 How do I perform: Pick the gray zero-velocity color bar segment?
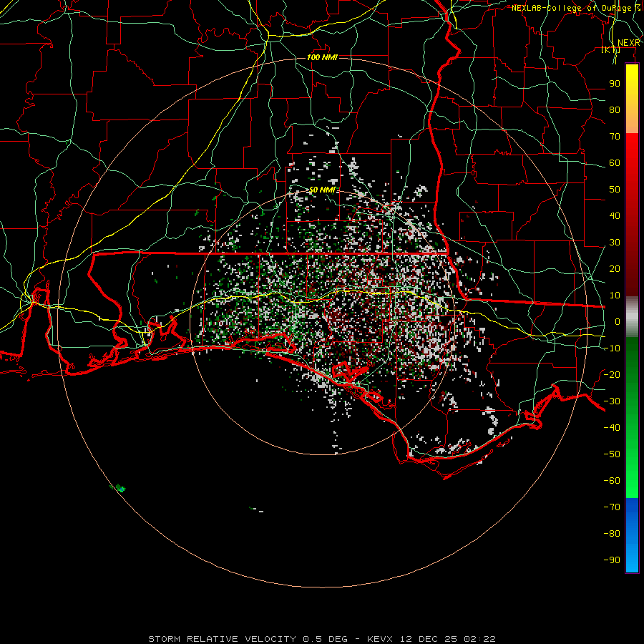point(632,318)
